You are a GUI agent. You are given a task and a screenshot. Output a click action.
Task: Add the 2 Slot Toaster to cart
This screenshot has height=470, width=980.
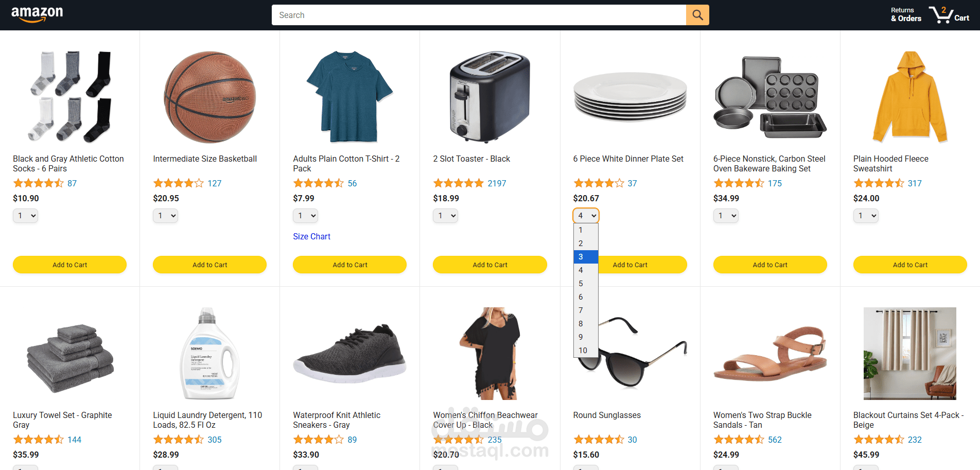[x=489, y=265]
